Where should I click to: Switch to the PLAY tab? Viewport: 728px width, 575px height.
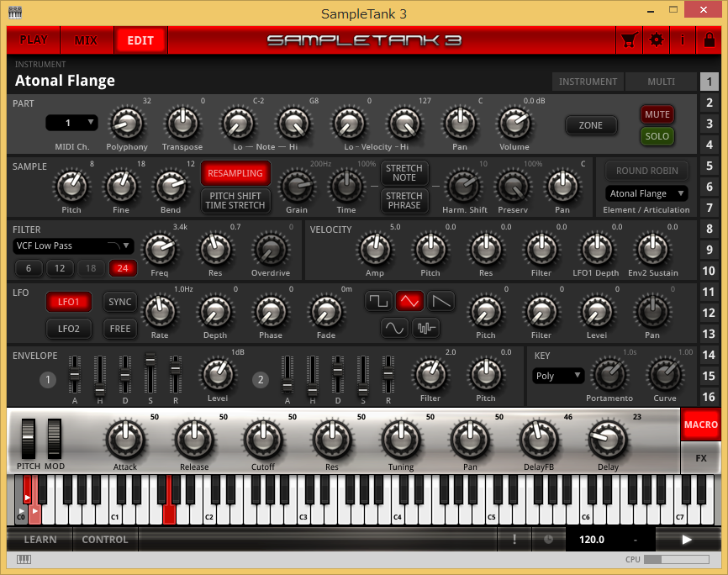tap(34, 40)
